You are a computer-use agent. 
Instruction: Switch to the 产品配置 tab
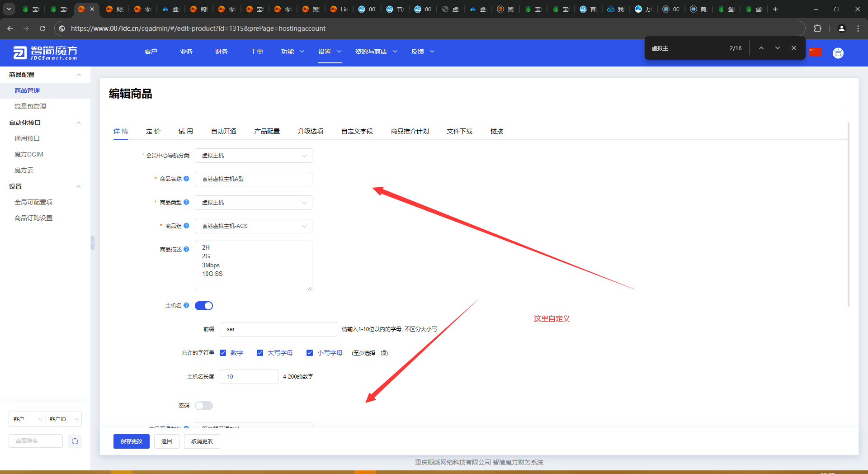pos(267,131)
